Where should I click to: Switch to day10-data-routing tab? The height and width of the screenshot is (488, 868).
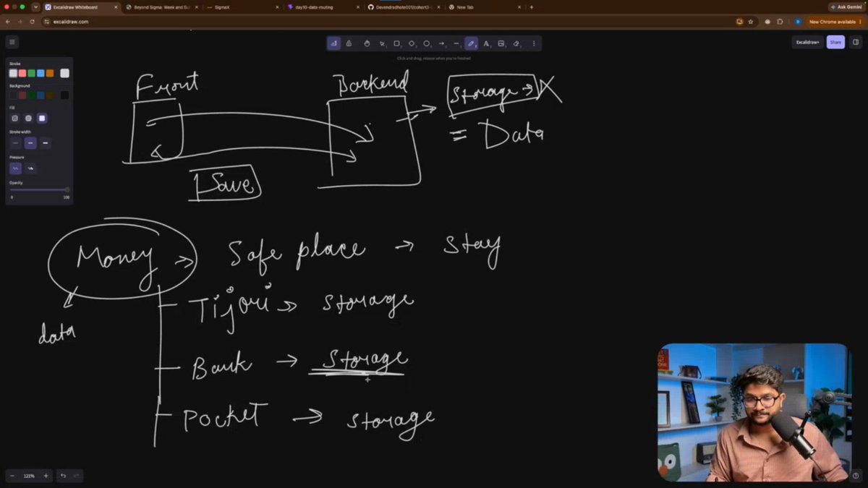point(322,7)
